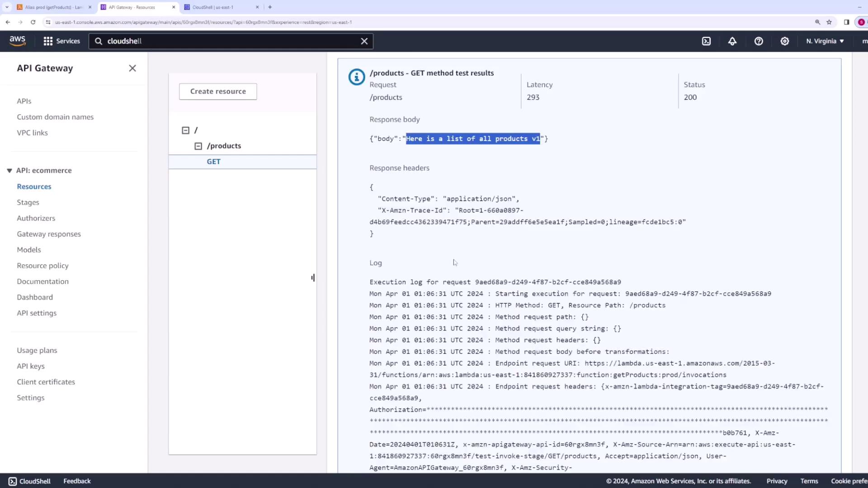The width and height of the screenshot is (868, 488).
Task: Open Dashboard in the sidebar
Action: pyautogui.click(x=35, y=297)
